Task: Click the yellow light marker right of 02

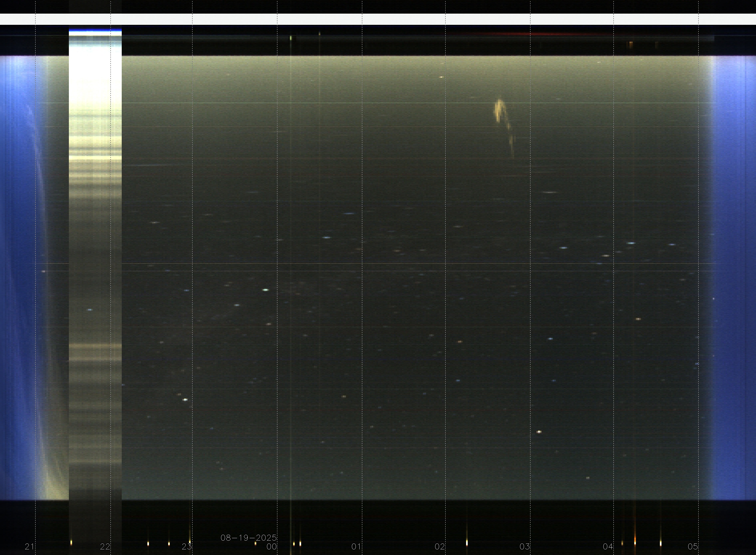Action: pyautogui.click(x=467, y=542)
